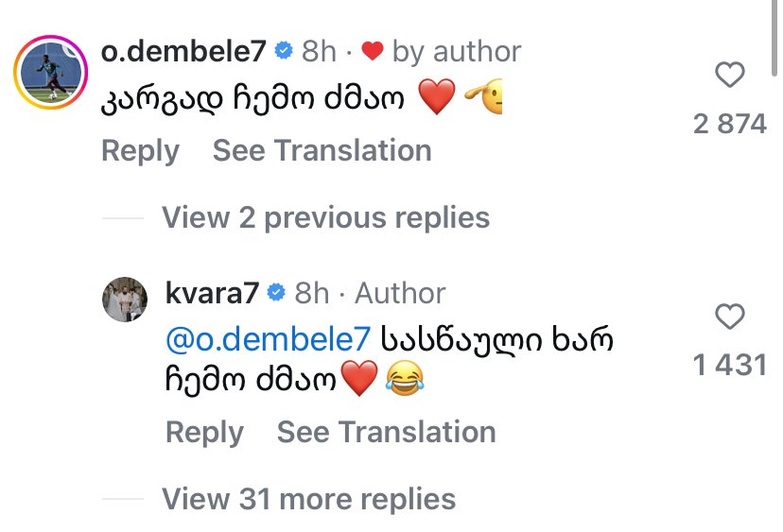Reply to kvara7's comment
The height and width of the screenshot is (532, 783).
click(204, 432)
